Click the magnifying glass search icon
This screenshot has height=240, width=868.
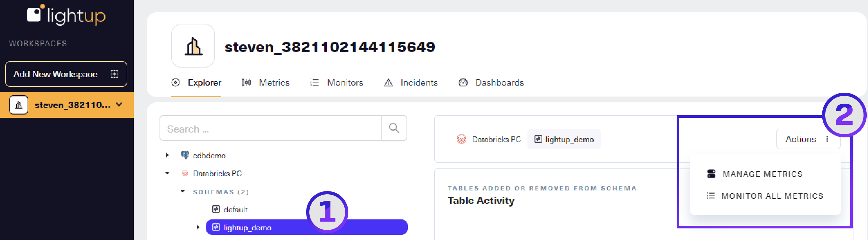click(394, 128)
